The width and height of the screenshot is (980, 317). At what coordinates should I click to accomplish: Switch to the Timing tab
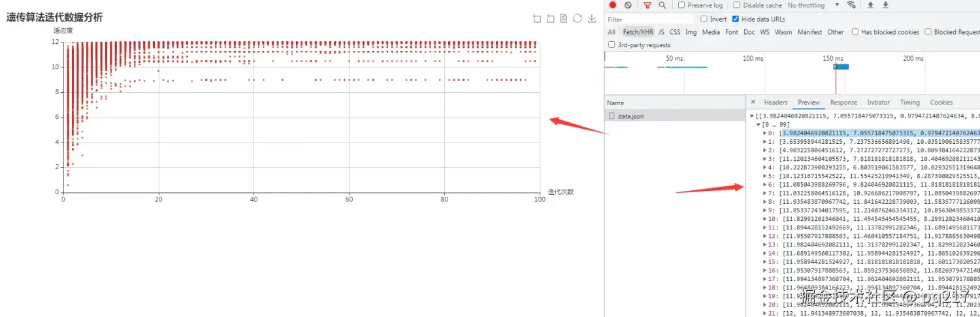(909, 102)
